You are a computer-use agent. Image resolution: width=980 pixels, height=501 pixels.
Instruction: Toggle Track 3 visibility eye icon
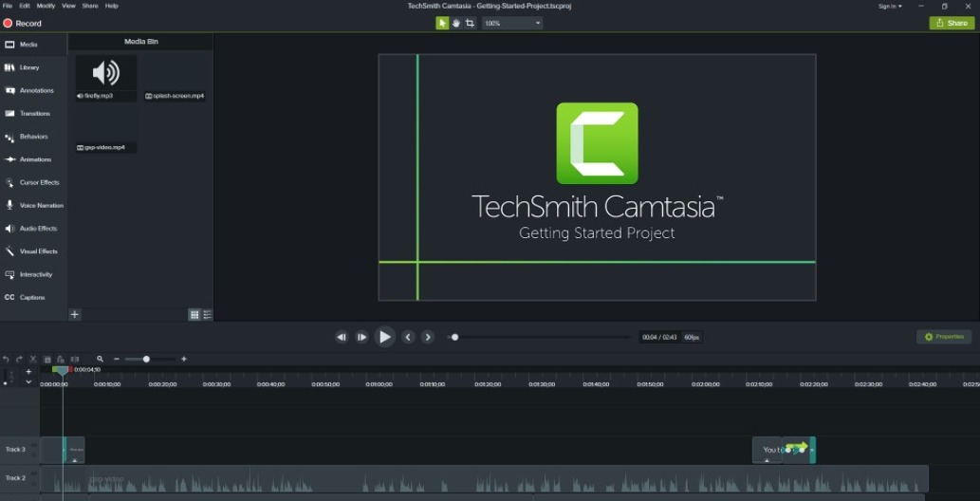coord(34,445)
